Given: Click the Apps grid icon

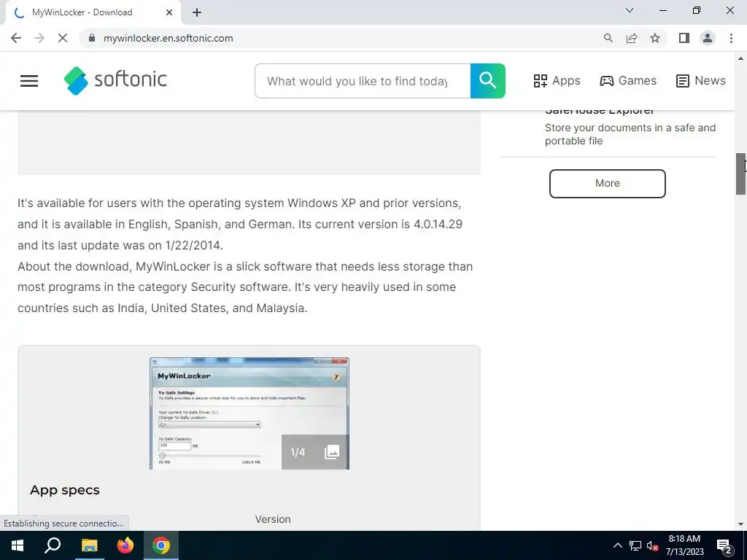Looking at the screenshot, I should [x=541, y=81].
